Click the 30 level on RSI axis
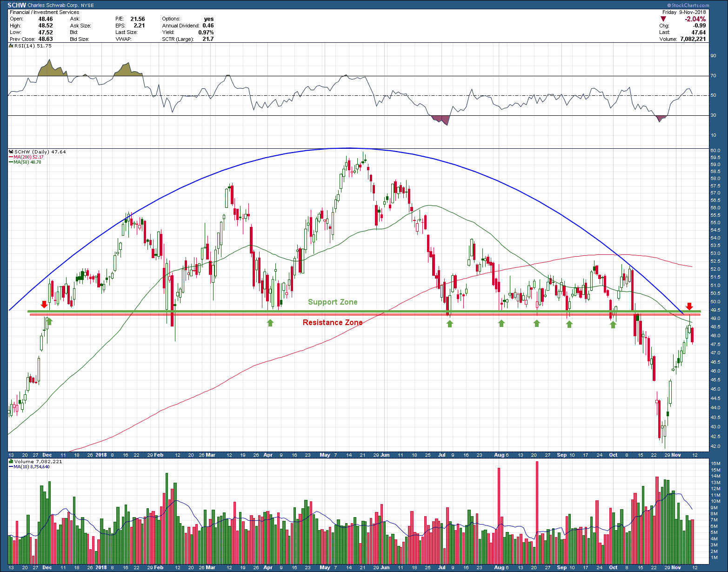728x572 pixels. click(x=713, y=115)
